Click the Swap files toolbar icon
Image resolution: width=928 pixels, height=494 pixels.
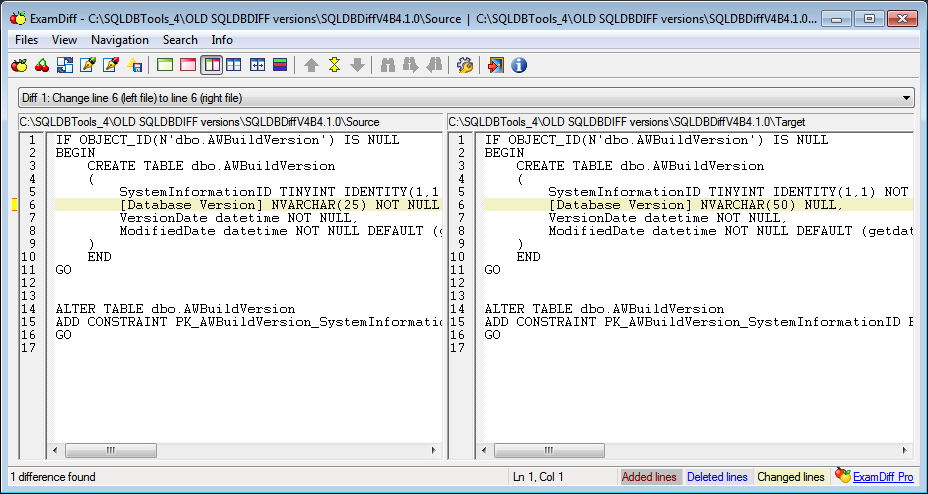(65, 65)
